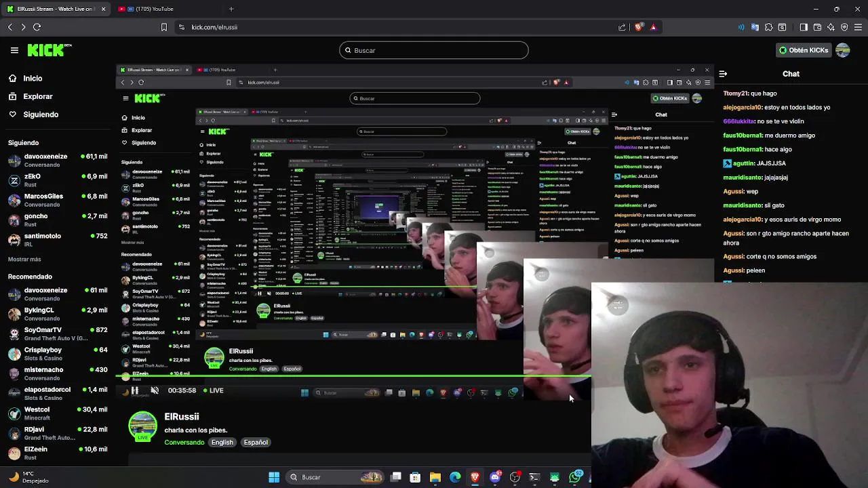Viewport: 868px width, 488px height.
Task: Open misternacho recommended channel
Action: pos(57,373)
